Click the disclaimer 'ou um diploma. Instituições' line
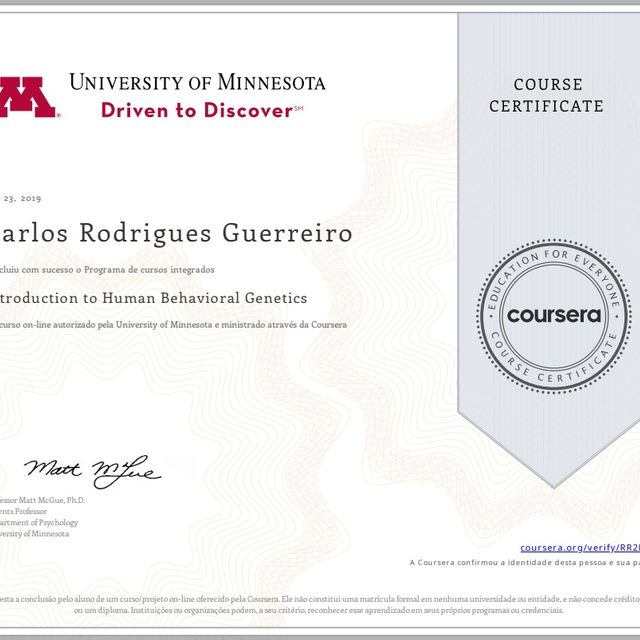 (319, 610)
